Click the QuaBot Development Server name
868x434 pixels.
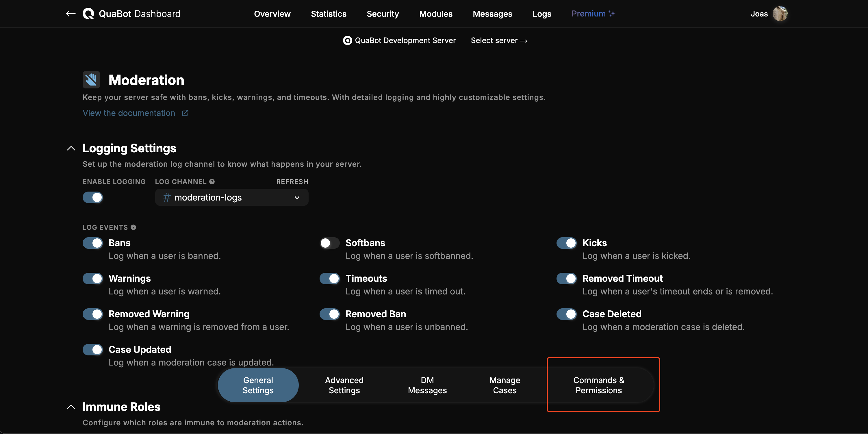(x=405, y=40)
